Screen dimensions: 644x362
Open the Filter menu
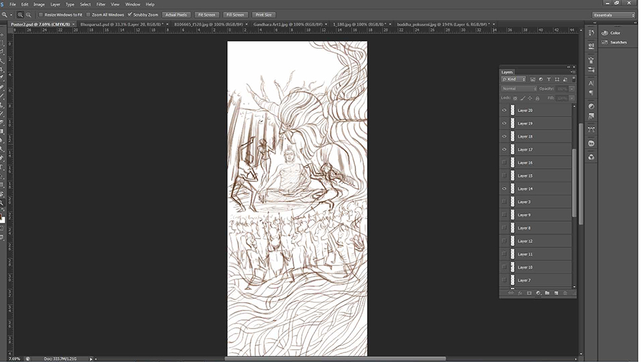point(100,4)
